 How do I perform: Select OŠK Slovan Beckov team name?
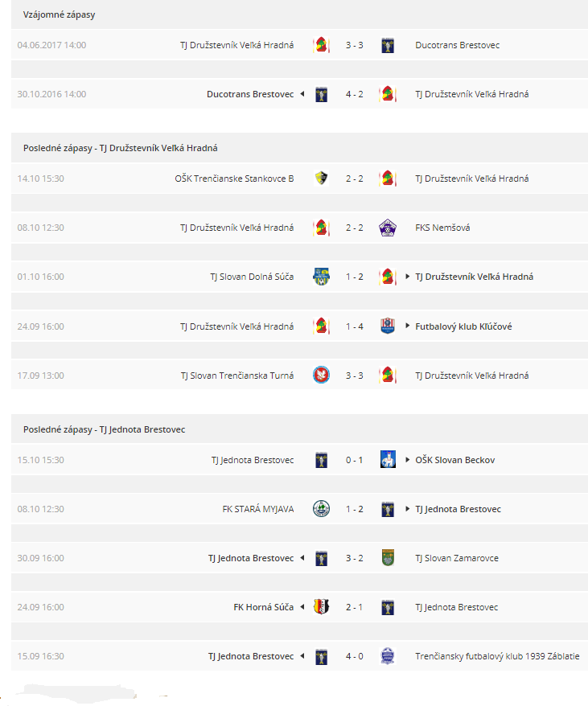tap(455, 460)
